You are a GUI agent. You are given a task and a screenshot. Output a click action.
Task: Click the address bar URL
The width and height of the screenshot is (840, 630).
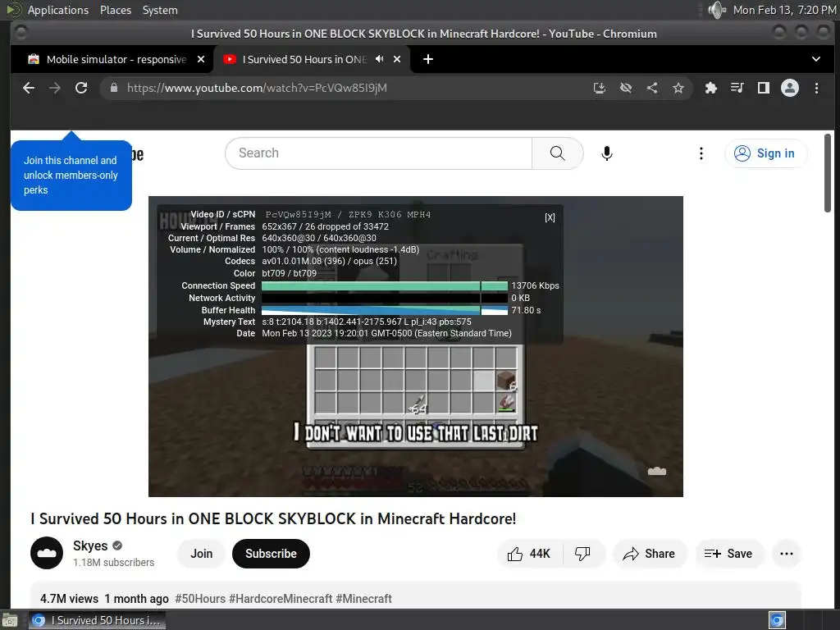(x=257, y=88)
